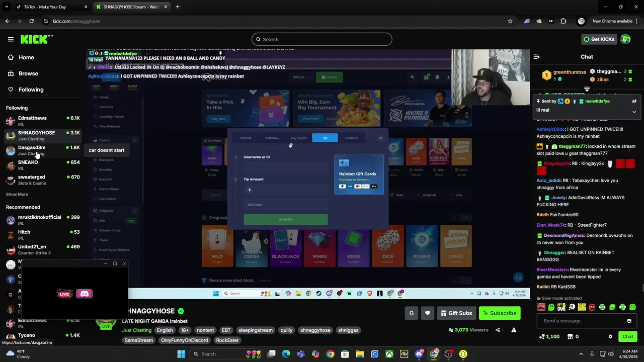Viewport: 644px width, 362px height.
Task: Open Windows Start menu
Action: pos(181,354)
